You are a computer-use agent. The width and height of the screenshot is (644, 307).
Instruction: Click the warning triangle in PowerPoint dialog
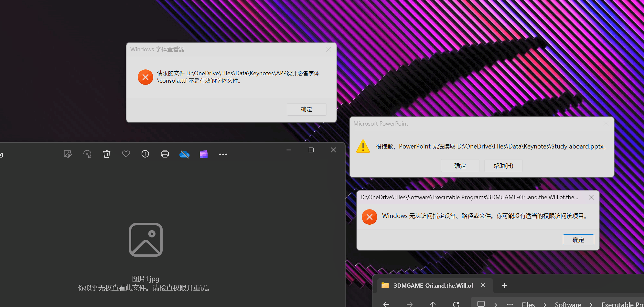(363, 146)
